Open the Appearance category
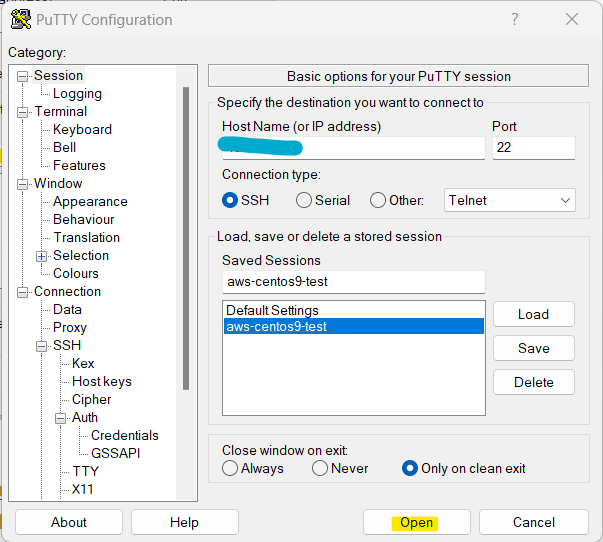The image size is (603, 542). point(90,202)
